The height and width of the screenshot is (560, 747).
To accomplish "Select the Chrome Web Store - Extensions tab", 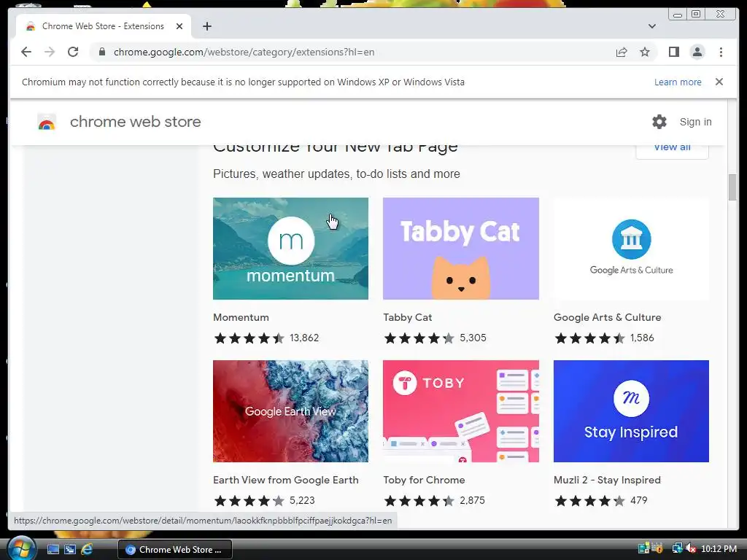I will pyautogui.click(x=104, y=26).
